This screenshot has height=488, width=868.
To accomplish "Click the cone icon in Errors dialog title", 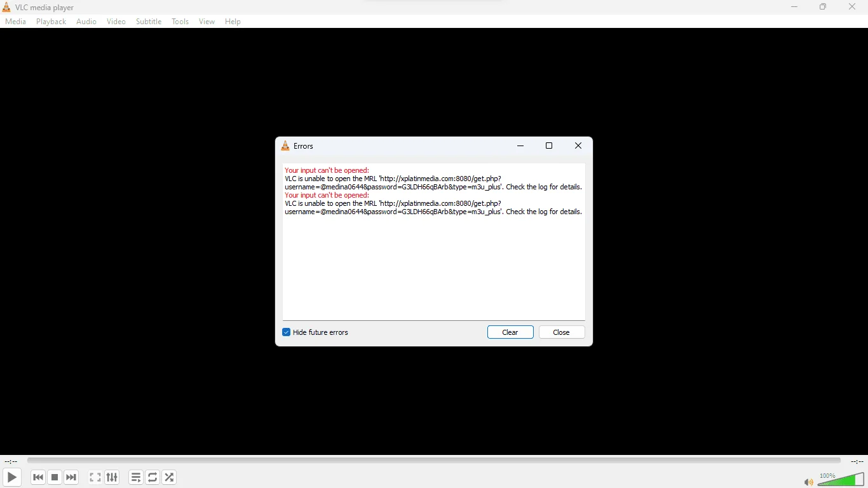I will point(285,146).
